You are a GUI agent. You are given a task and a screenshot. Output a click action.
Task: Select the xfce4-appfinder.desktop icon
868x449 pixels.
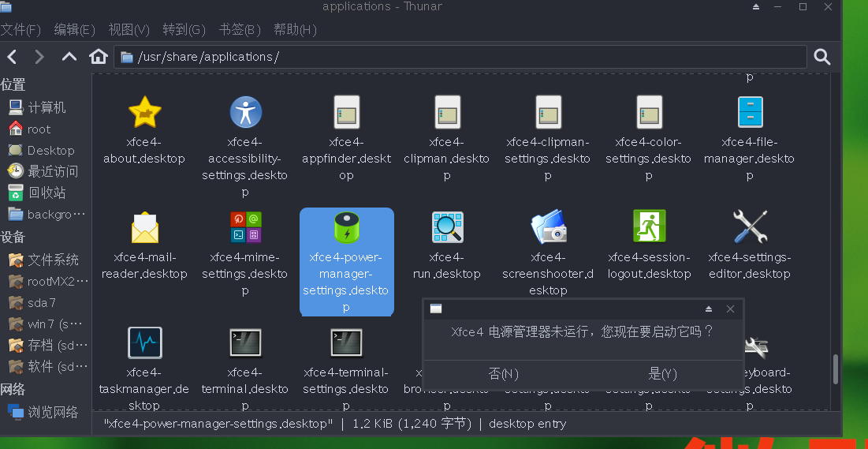click(x=347, y=112)
